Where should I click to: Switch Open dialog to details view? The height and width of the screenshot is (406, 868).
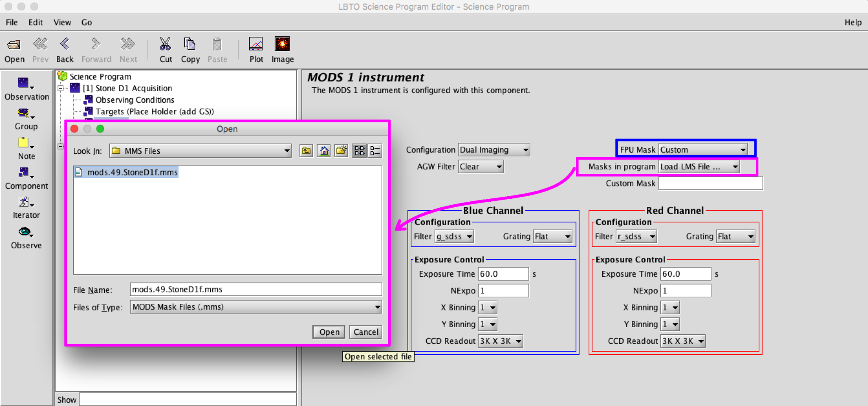(x=375, y=151)
